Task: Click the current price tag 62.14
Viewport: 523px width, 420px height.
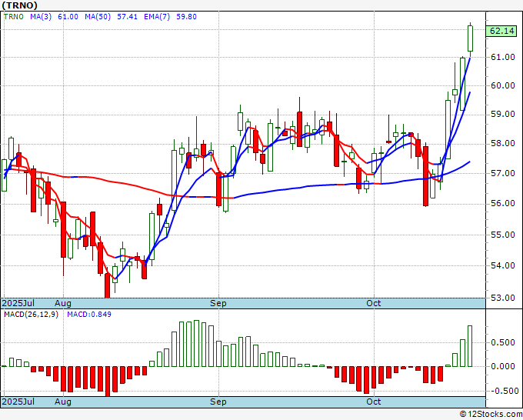Action: 502,31
